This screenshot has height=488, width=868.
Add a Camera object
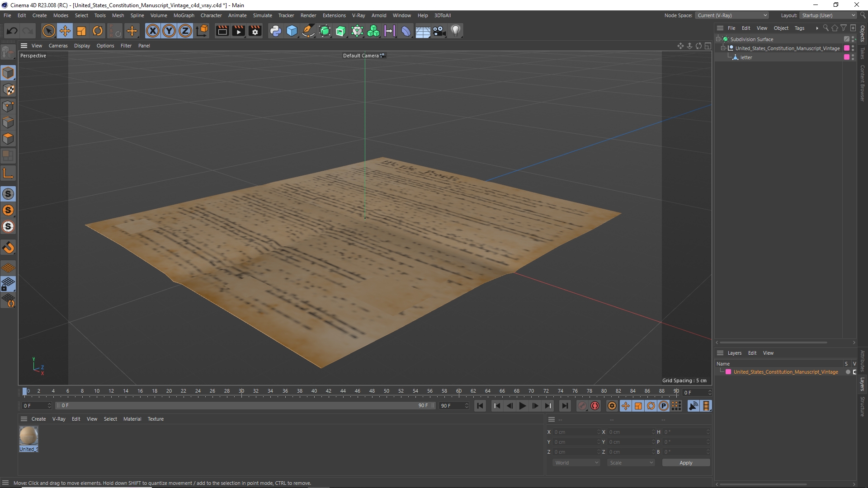(439, 31)
